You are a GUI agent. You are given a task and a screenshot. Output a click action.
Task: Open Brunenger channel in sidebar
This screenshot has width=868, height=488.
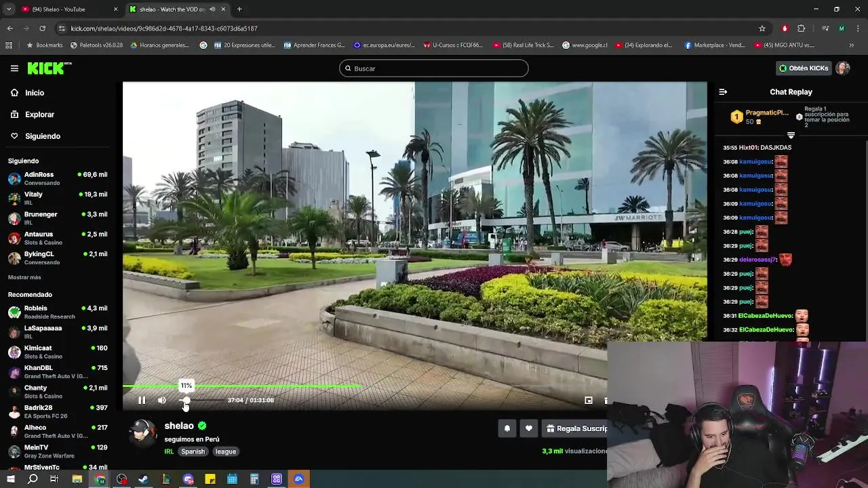[58, 218]
